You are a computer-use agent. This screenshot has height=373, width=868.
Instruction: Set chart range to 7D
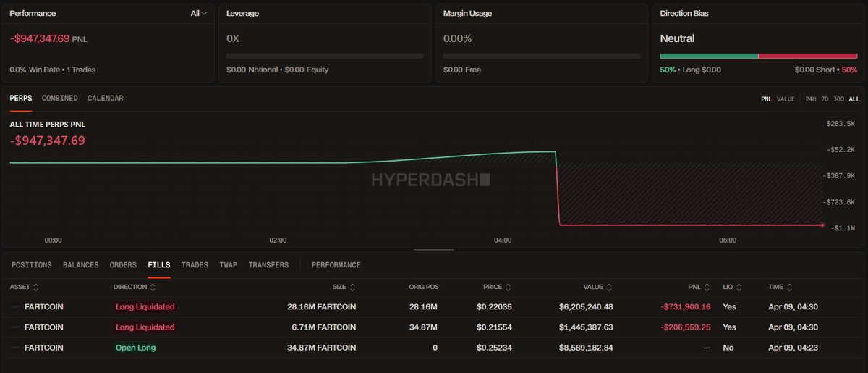click(825, 99)
